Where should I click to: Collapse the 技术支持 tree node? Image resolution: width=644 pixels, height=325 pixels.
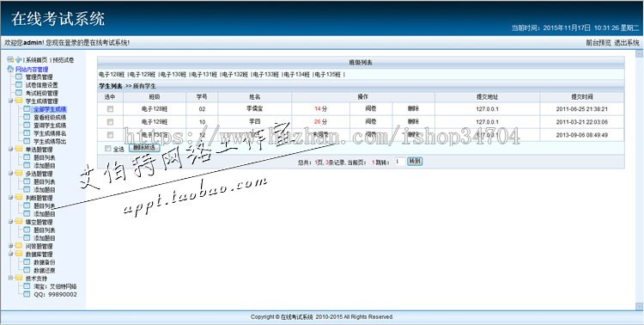coord(10,278)
